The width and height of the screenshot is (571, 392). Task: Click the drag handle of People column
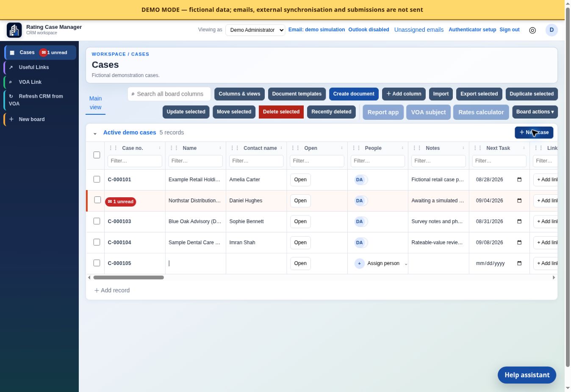pos(357,148)
